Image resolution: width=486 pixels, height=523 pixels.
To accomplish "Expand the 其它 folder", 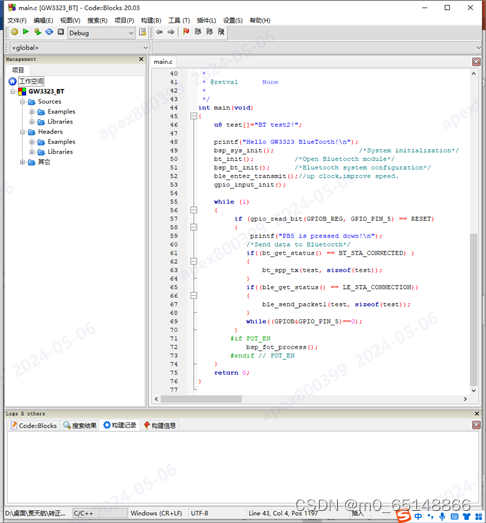I will [22, 162].
